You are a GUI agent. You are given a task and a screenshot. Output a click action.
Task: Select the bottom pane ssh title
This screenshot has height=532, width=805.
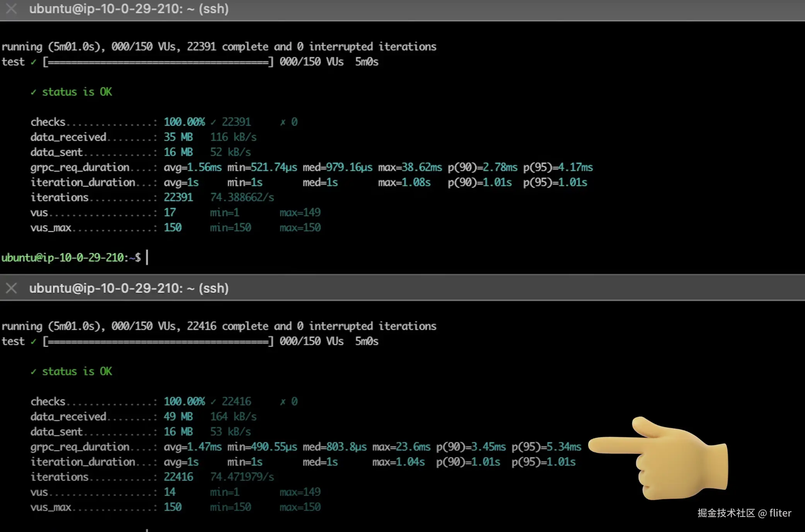pos(129,288)
